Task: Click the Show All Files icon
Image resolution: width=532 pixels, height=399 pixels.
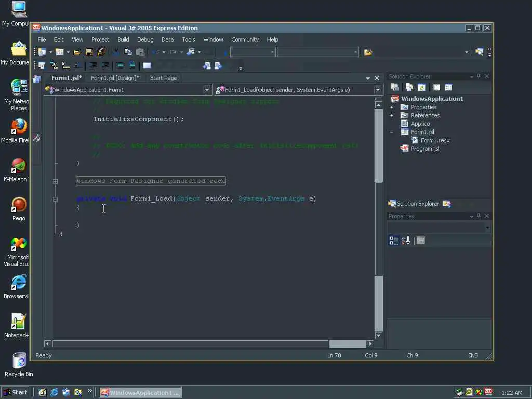Action: (409, 87)
